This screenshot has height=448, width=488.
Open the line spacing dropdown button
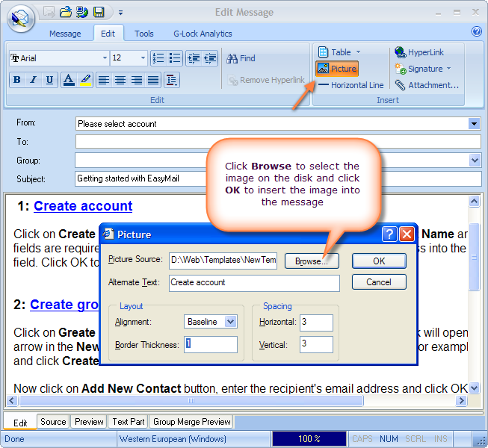coord(172,80)
